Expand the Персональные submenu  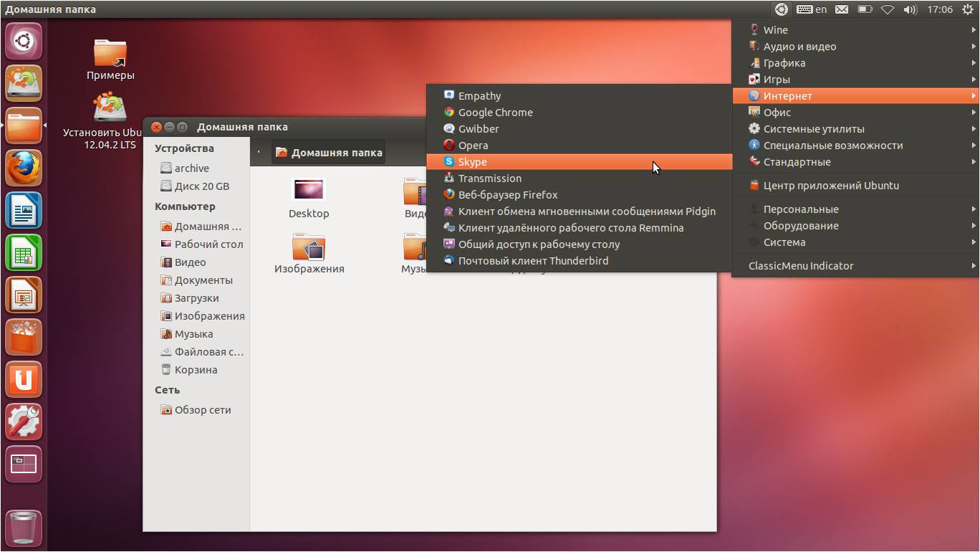point(855,209)
